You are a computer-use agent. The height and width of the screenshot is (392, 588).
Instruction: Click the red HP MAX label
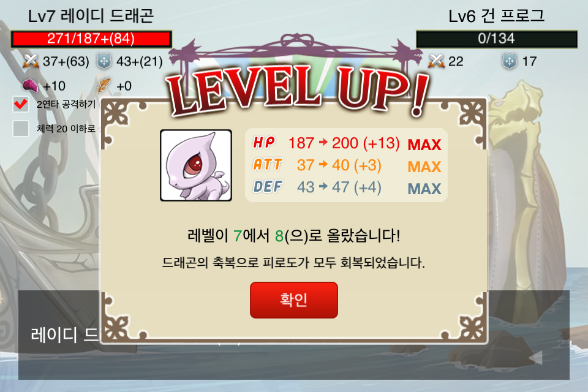[424, 145]
